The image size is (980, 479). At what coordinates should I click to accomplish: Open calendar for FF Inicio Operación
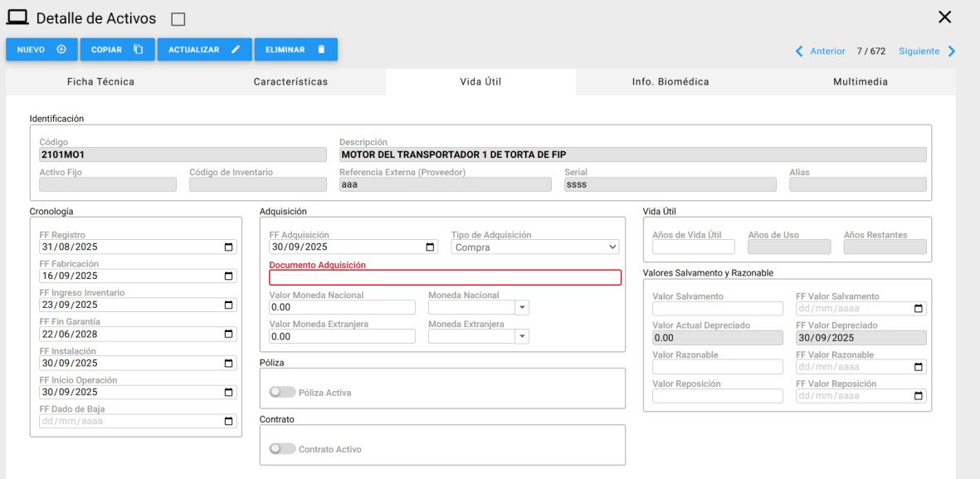(229, 392)
